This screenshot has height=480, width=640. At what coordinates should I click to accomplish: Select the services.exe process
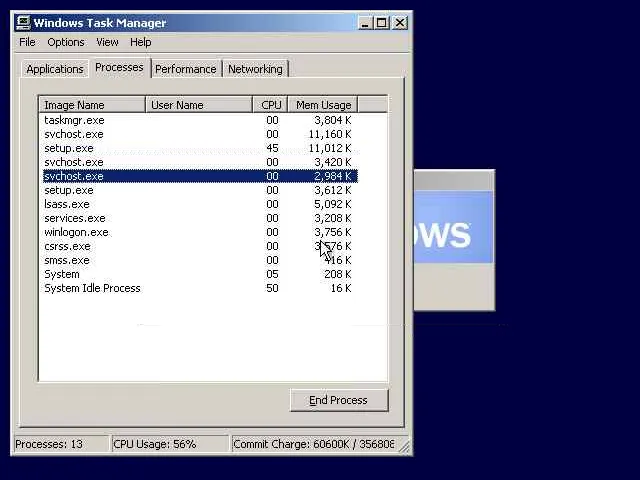tap(200, 218)
